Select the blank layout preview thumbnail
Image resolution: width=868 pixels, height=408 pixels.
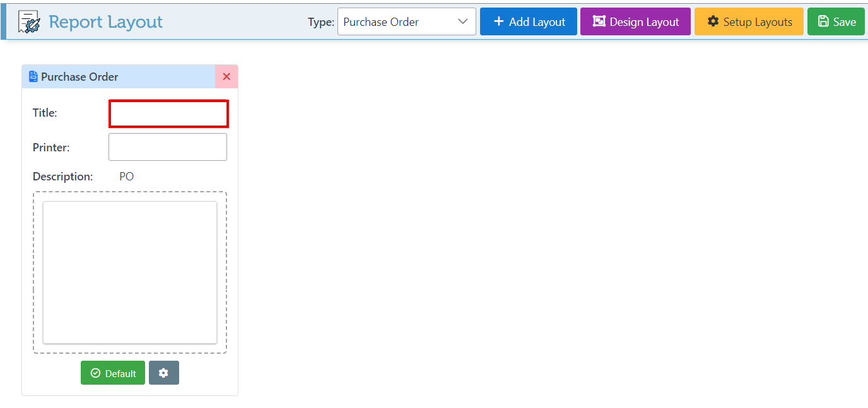130,272
